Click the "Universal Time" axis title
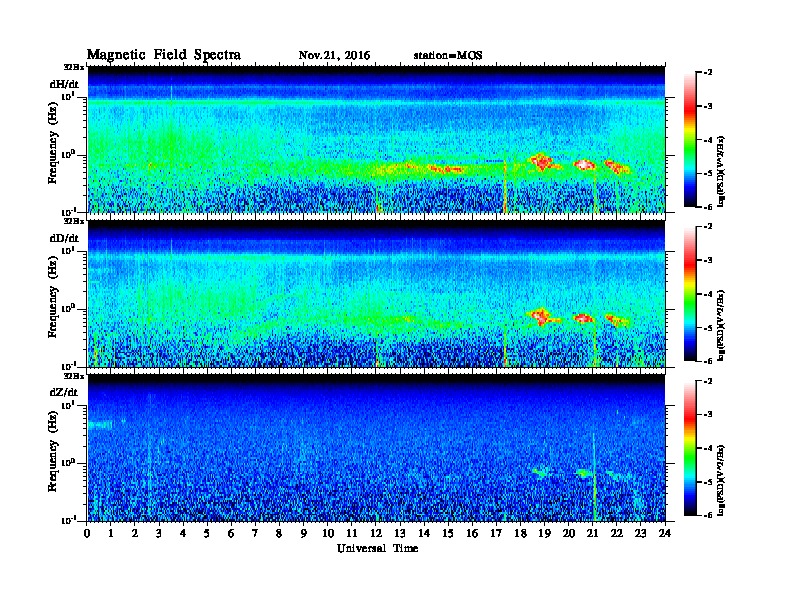The image size is (792, 612). coord(377,548)
